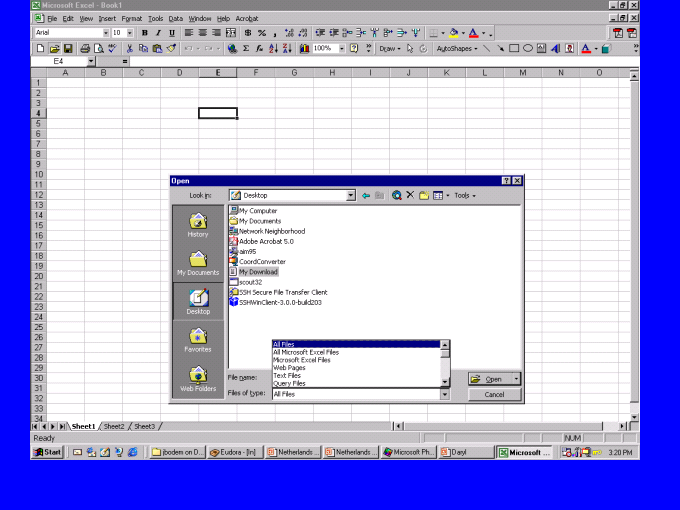Screen dimensions: 680x510
Task: Click the AutoSum sigma icon
Action: click(x=246, y=49)
